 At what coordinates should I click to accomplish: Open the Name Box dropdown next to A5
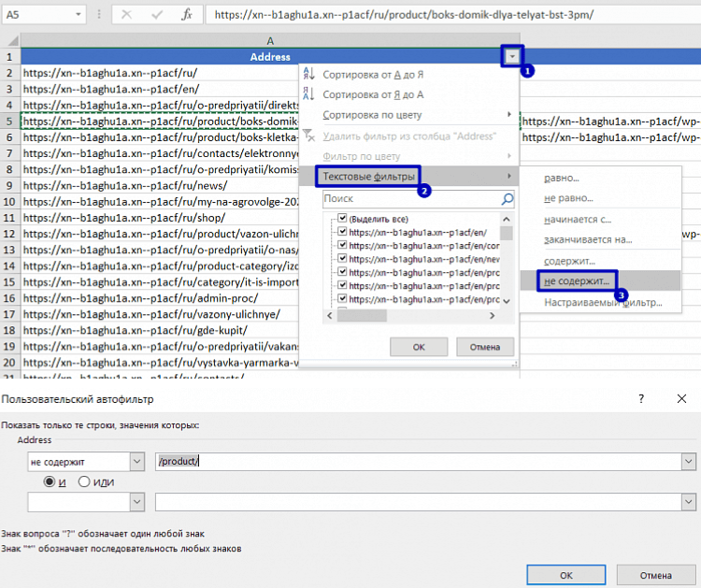[89, 15]
